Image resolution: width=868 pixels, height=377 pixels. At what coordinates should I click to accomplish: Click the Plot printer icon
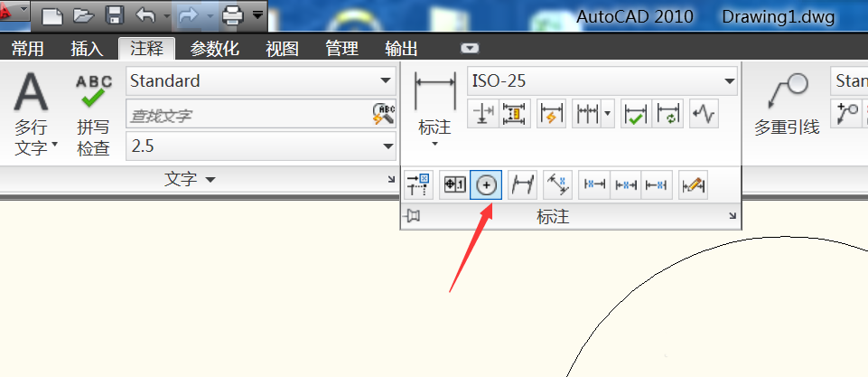click(233, 15)
